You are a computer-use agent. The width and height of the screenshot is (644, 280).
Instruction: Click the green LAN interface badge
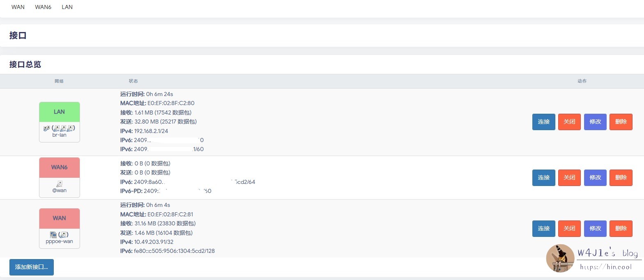(60, 112)
